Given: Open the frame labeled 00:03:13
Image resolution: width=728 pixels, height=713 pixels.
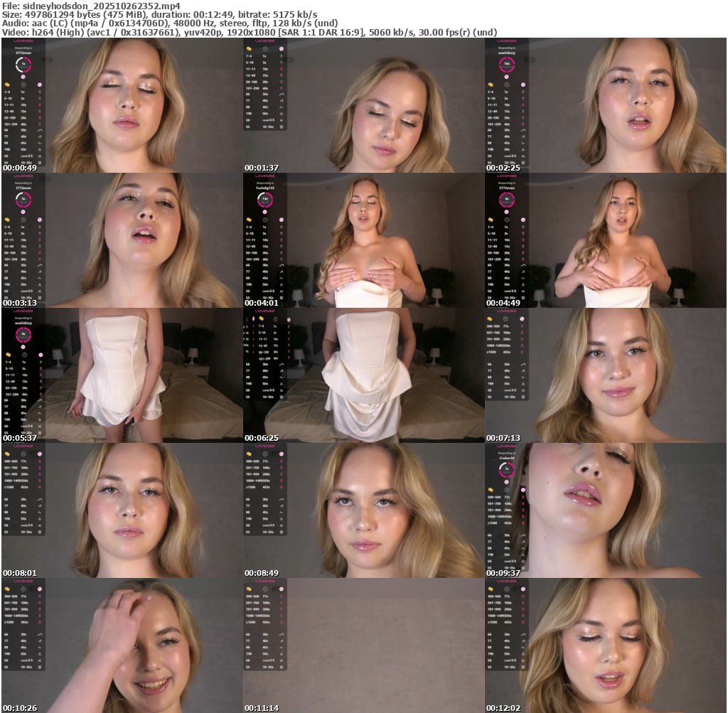Looking at the screenshot, I should click(x=122, y=240).
